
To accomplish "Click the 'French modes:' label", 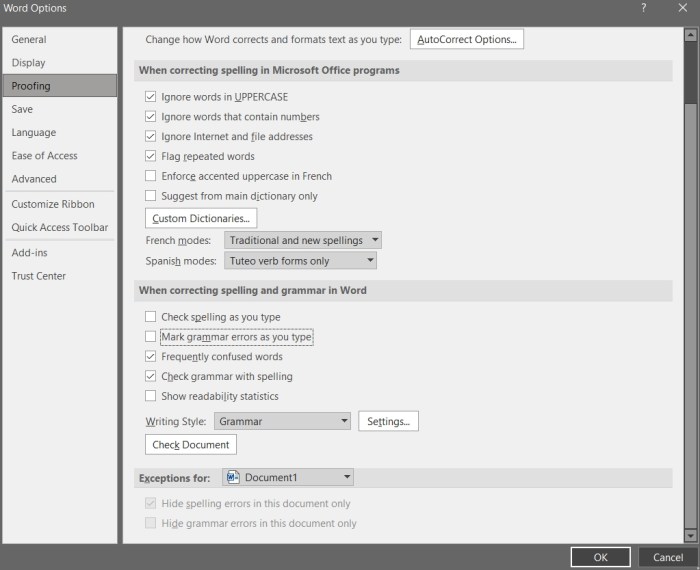I will pos(178,240).
